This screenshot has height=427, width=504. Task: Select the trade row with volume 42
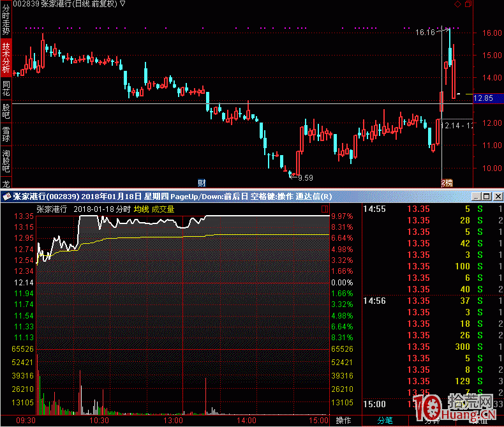click(x=433, y=243)
